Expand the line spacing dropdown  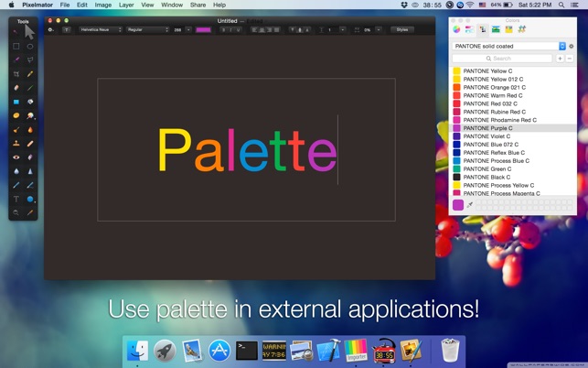(x=342, y=29)
